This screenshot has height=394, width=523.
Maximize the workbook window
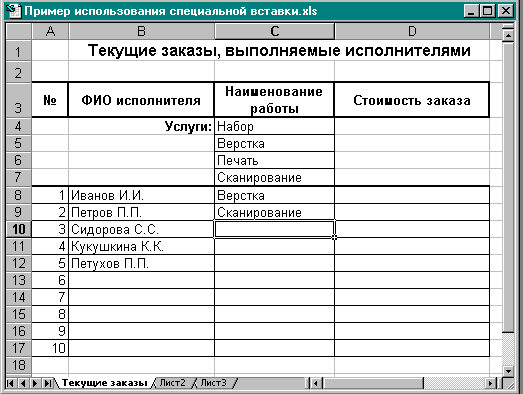click(487, 11)
